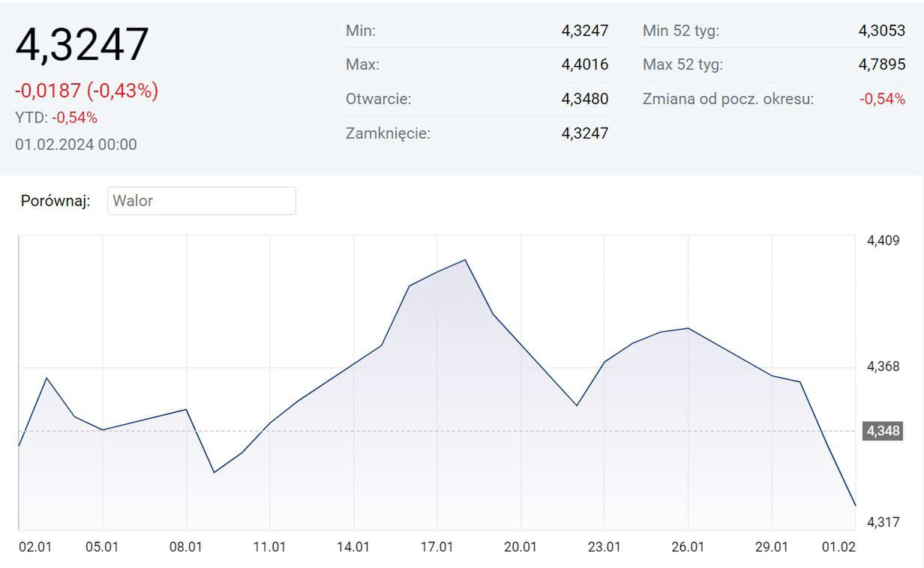
Task: Click the 01.02 date axis label
Action: click(x=838, y=547)
